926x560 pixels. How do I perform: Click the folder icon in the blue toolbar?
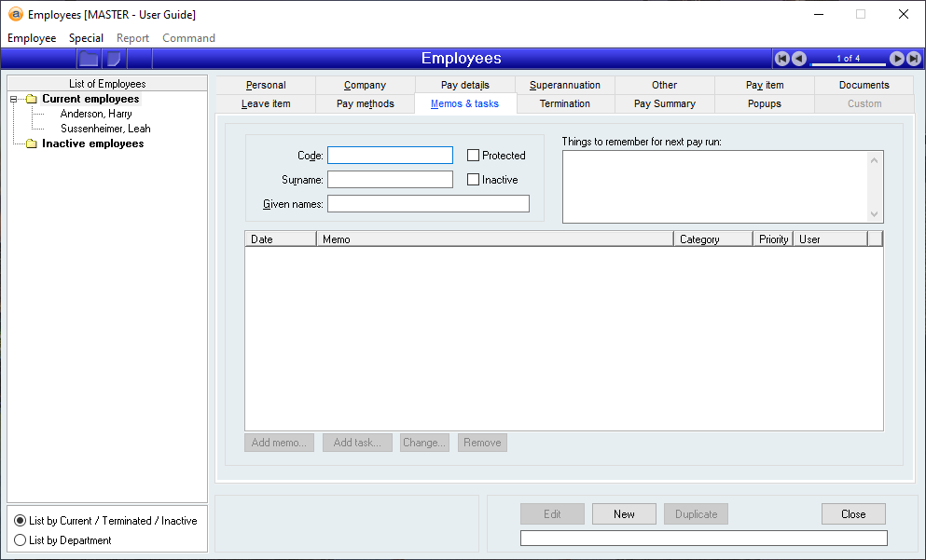(89, 59)
